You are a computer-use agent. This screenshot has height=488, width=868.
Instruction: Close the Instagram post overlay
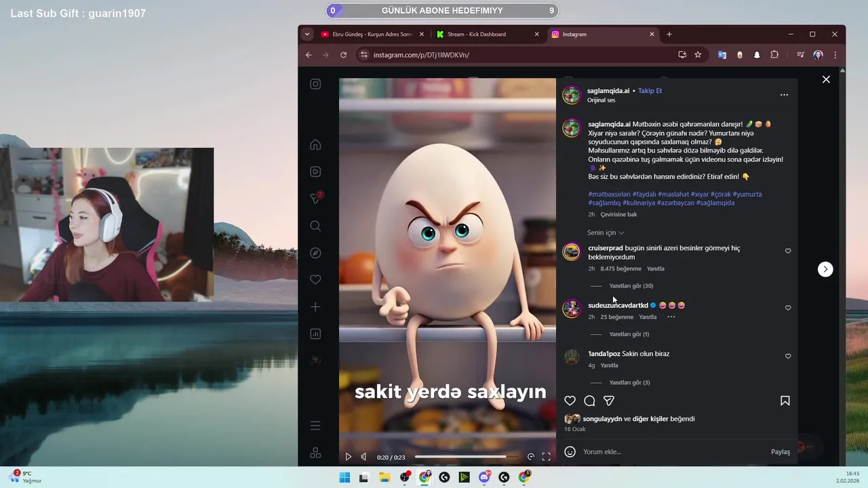[x=826, y=79]
